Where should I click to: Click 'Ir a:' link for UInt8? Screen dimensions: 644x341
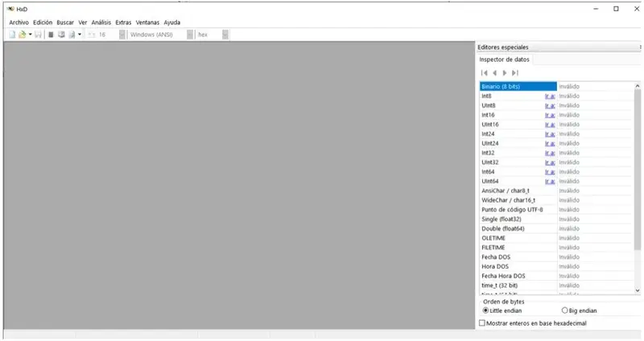pos(550,105)
